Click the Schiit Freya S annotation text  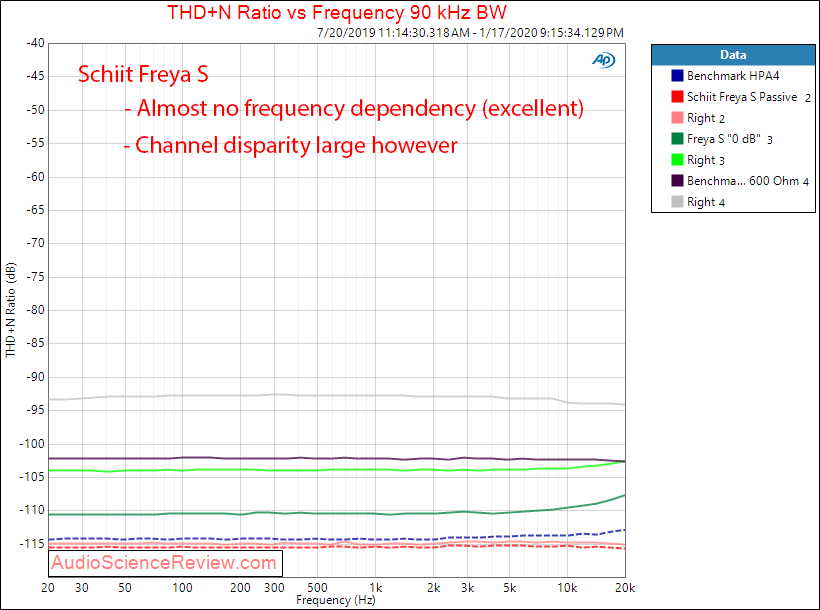tap(143, 74)
